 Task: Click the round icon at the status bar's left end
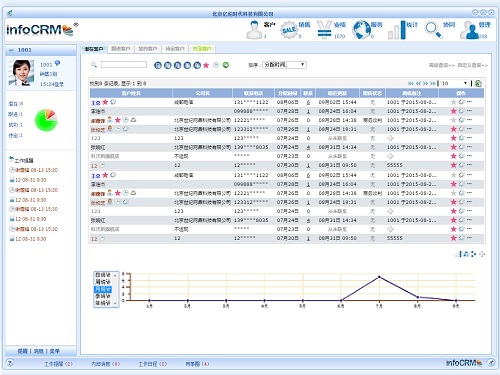coord(10,363)
